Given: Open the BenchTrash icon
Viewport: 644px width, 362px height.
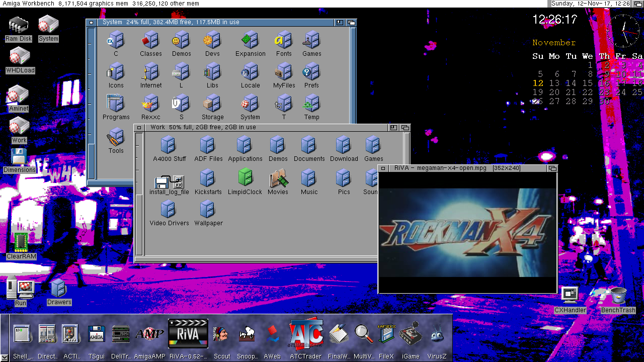Looking at the screenshot, I should [x=618, y=296].
